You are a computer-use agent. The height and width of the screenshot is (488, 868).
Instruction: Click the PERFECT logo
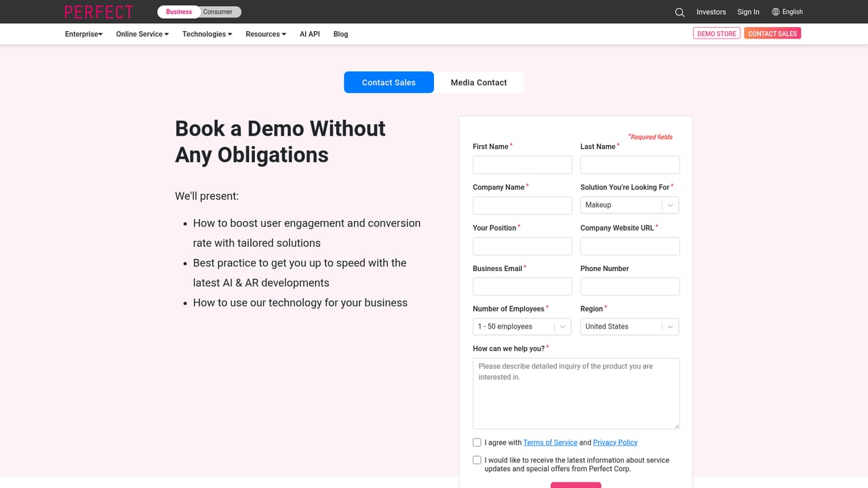tap(99, 12)
